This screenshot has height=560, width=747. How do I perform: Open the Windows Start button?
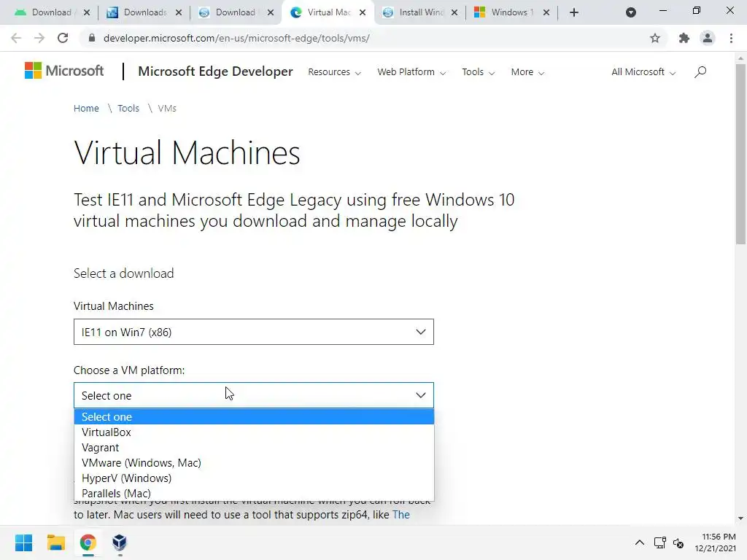[x=23, y=542]
